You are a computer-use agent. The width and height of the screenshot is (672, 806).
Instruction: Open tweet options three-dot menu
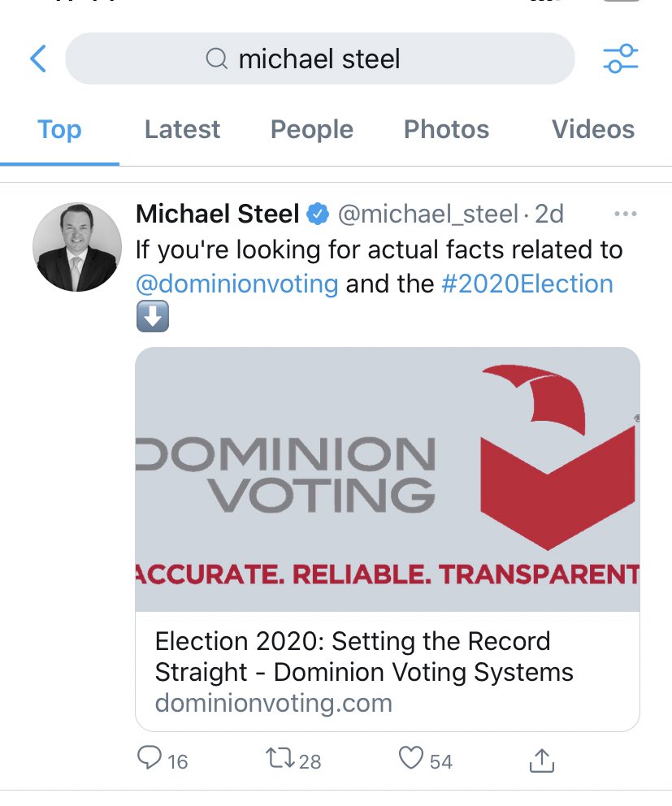point(625,214)
